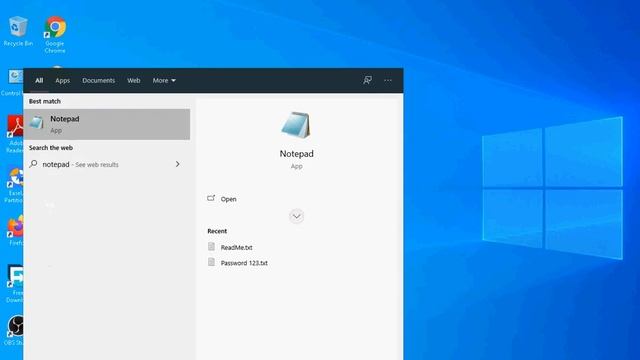
Task: Open the EaseUS Partition desktop shortcut
Action: coord(14,184)
